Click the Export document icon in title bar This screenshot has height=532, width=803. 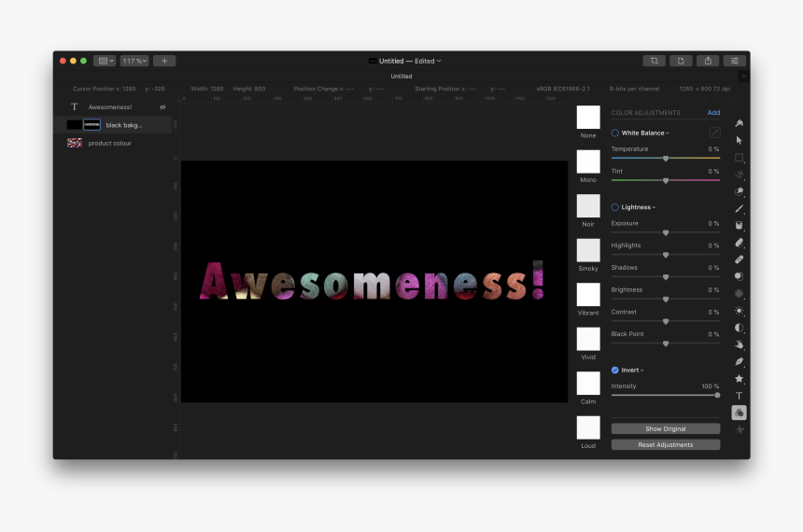click(x=681, y=61)
